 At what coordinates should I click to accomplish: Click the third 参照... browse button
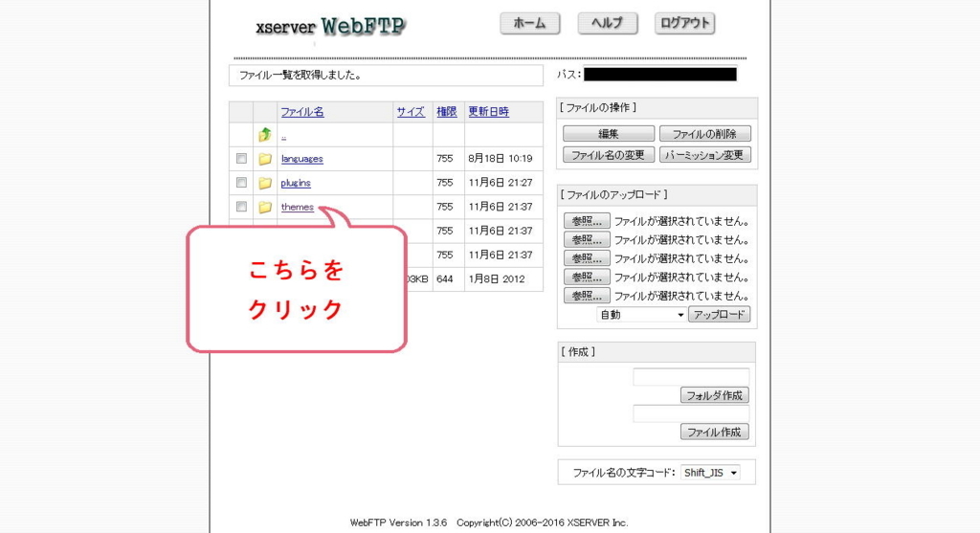click(x=587, y=258)
